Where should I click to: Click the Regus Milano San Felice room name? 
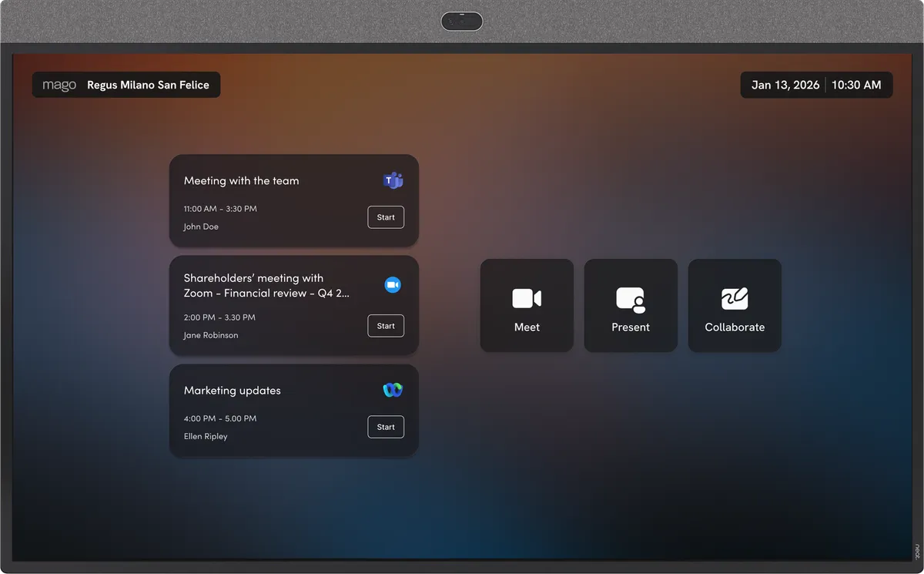tap(148, 85)
